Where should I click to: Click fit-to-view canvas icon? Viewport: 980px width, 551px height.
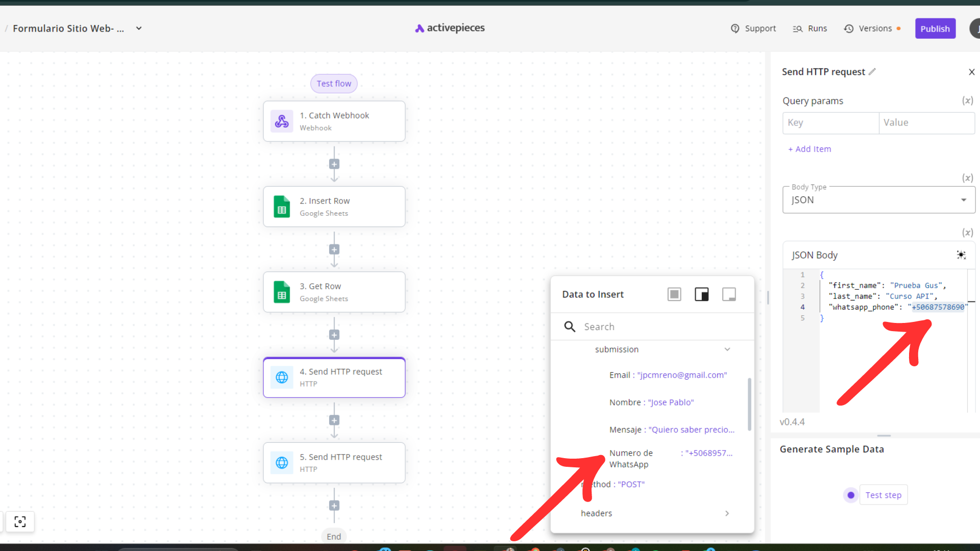pyautogui.click(x=20, y=521)
